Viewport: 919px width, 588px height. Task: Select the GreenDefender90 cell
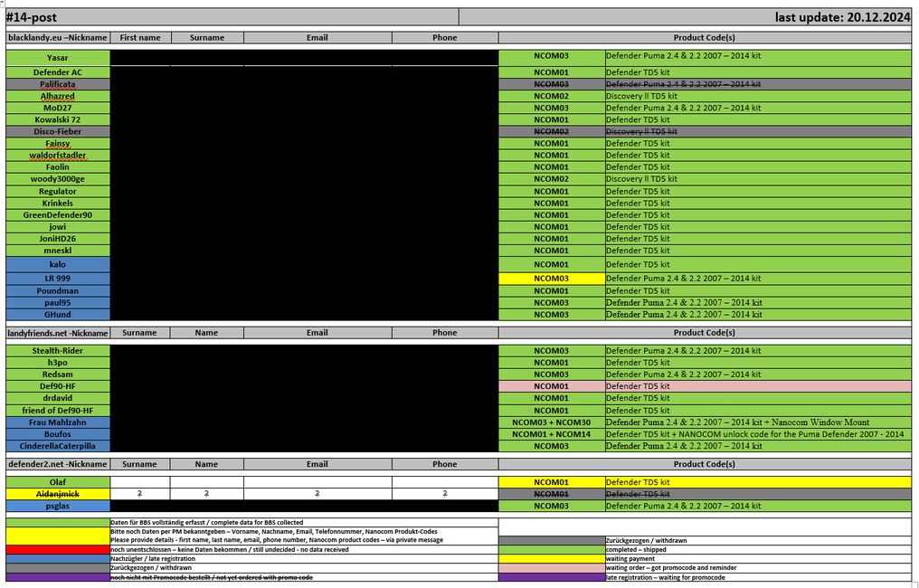58,215
